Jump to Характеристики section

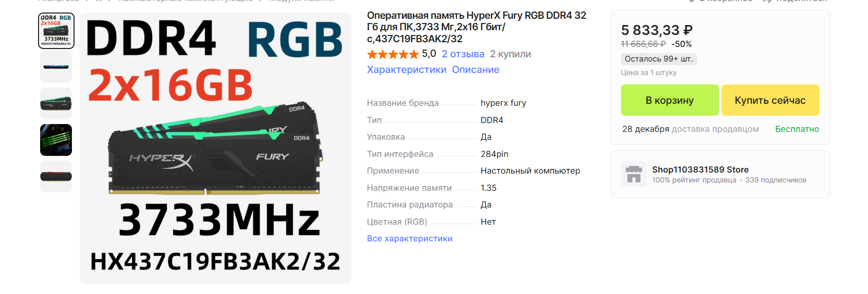click(x=407, y=70)
